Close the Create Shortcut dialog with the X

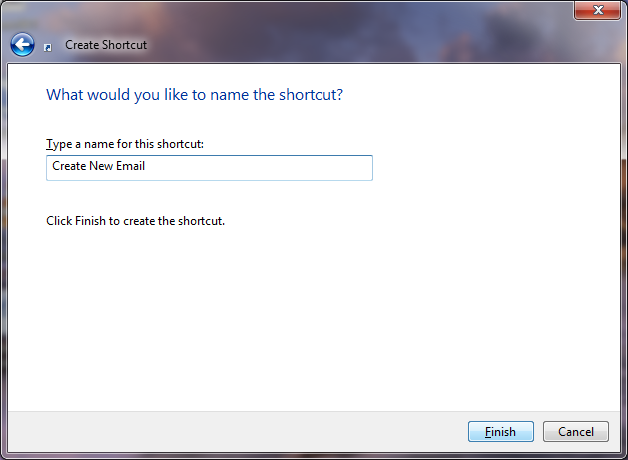599,10
